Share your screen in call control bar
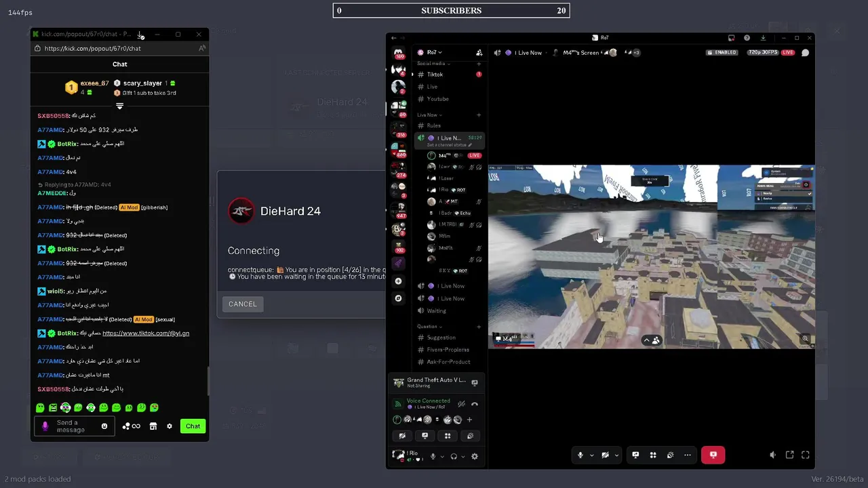This screenshot has height=488, width=868. 635,455
